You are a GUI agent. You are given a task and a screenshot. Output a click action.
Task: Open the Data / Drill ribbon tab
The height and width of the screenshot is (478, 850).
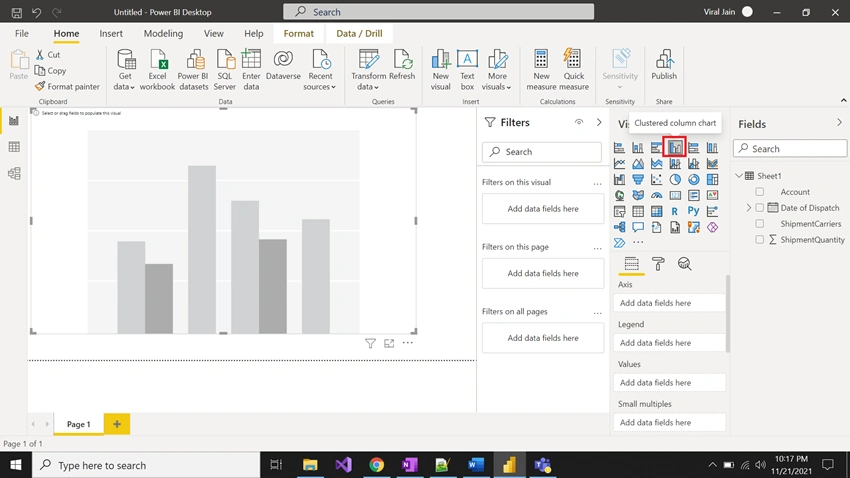[x=359, y=34]
